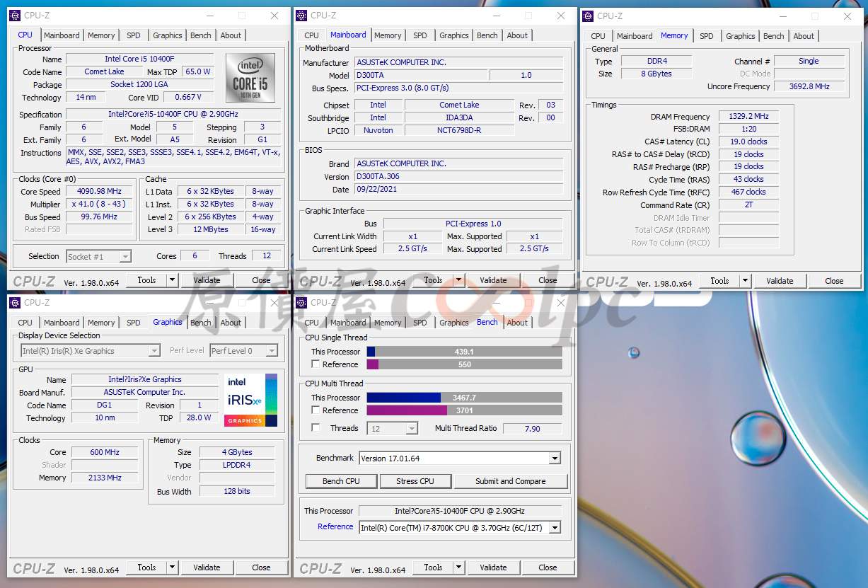The width and height of the screenshot is (868, 588).
Task: Click the CPU-Z app icon in the Mainboard window title bar
Action: point(301,16)
